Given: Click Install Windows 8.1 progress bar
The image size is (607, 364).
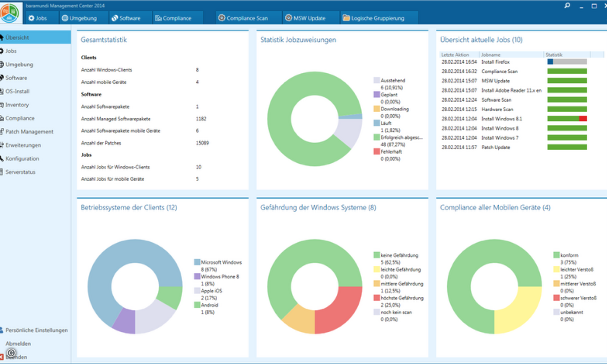Looking at the screenshot, I should [567, 119].
